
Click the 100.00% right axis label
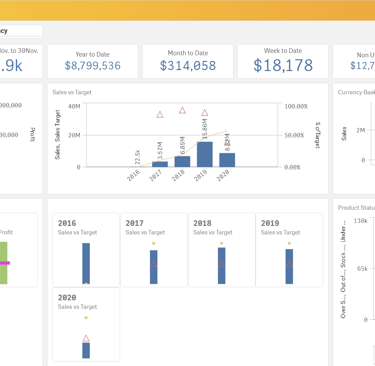(296, 106)
